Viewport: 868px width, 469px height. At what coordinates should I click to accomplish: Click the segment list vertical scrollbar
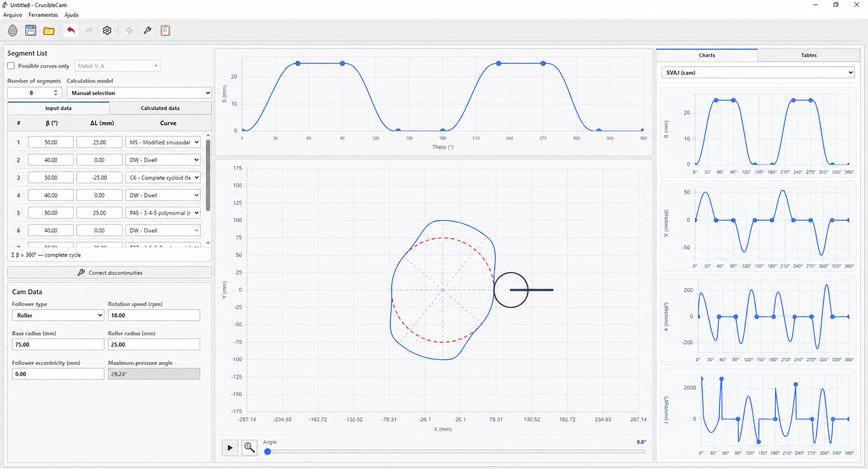click(x=208, y=175)
